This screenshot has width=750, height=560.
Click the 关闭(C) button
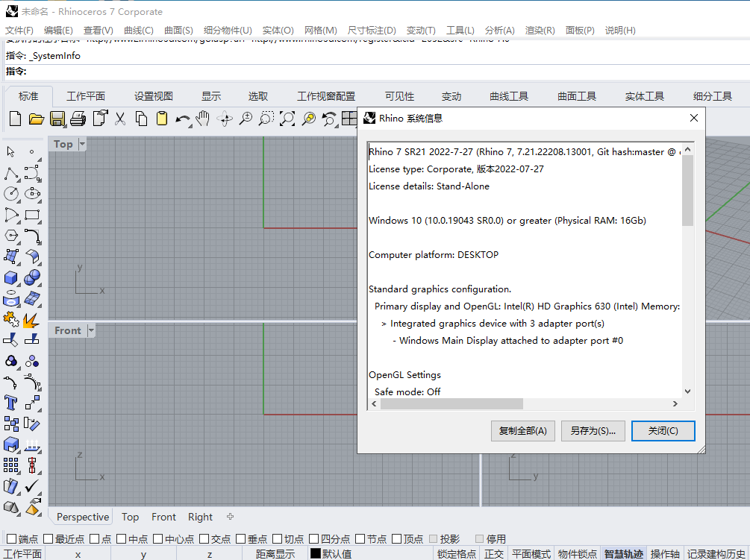click(x=663, y=431)
